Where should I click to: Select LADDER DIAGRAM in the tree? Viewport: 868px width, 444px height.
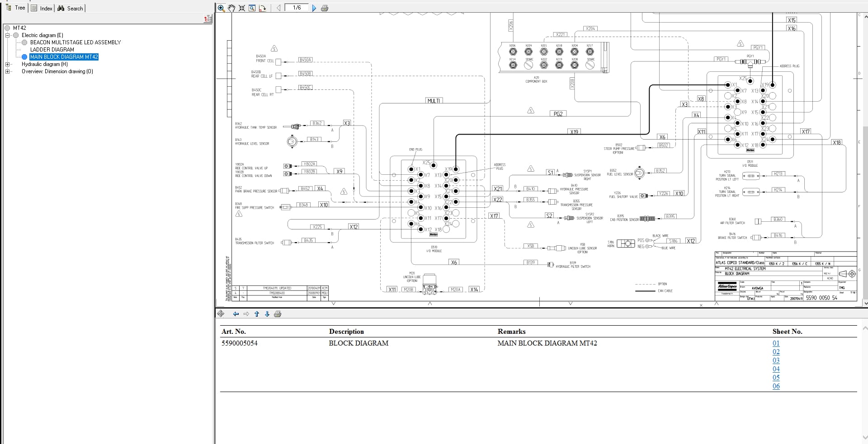(x=52, y=50)
